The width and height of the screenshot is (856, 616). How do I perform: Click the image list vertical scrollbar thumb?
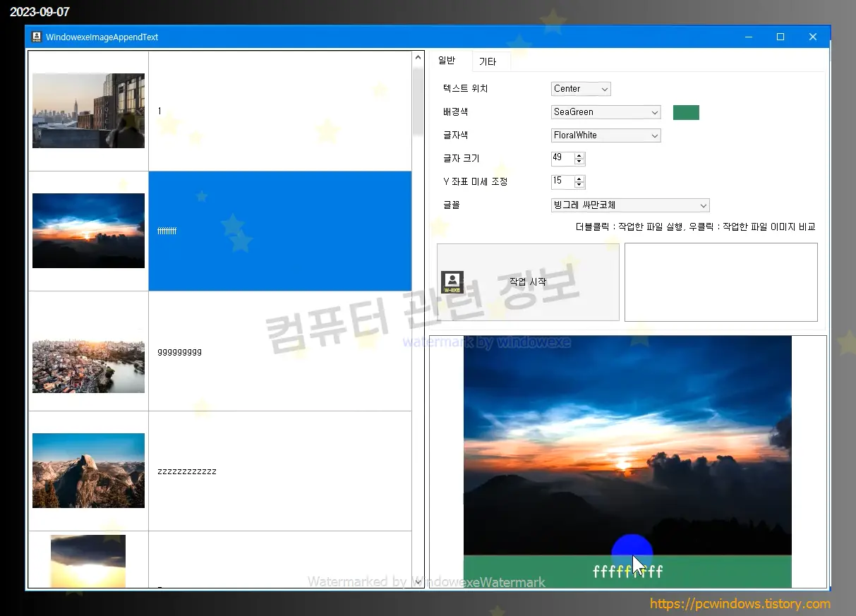(x=418, y=101)
